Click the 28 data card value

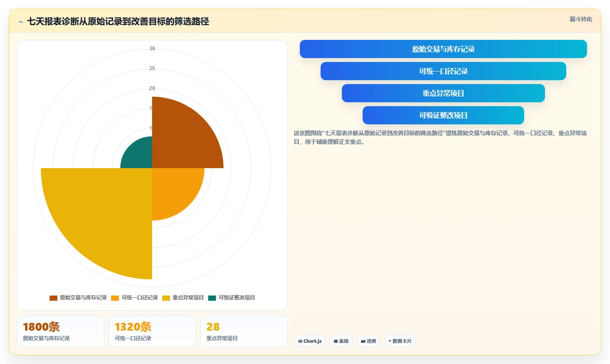pyautogui.click(x=213, y=327)
